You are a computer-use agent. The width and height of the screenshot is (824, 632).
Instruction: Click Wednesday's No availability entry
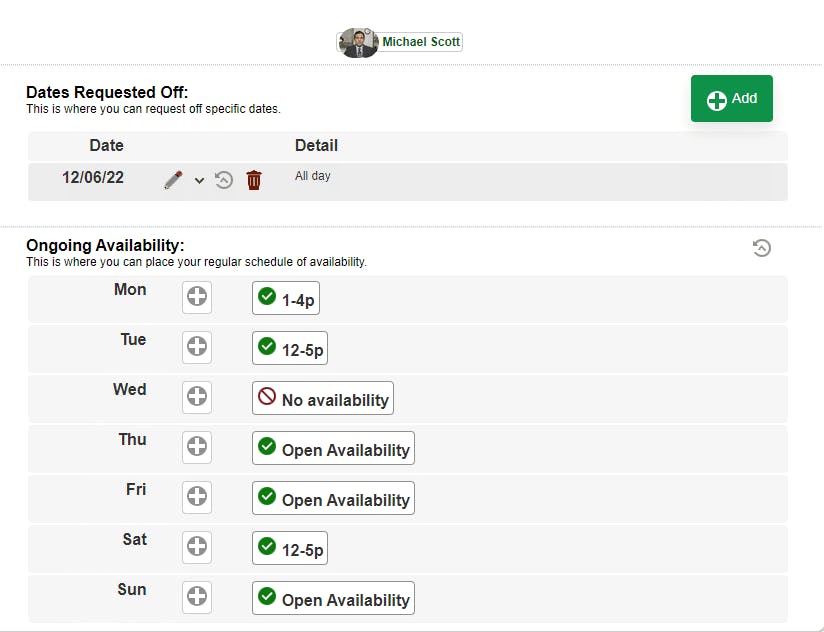(323, 398)
